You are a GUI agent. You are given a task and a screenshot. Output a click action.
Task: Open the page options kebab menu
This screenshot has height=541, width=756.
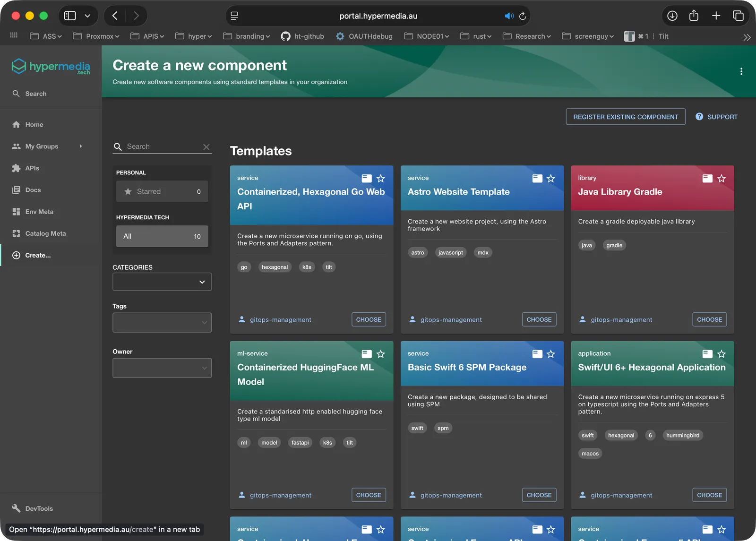[x=741, y=71]
